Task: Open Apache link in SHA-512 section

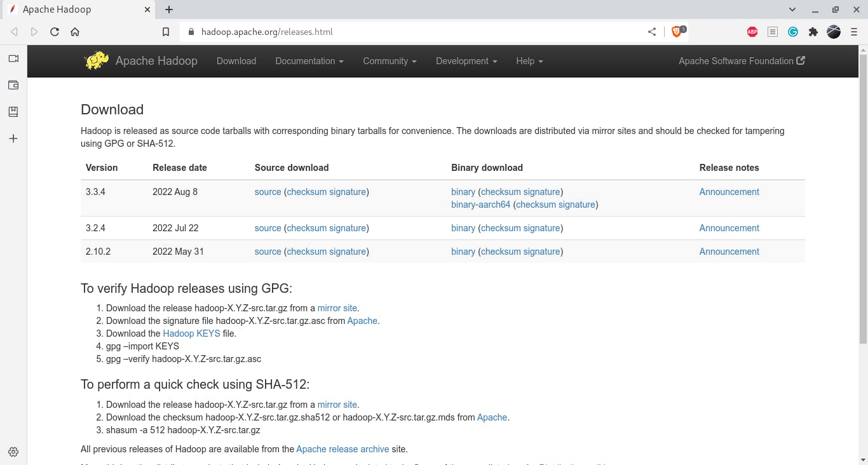Action: pyautogui.click(x=492, y=417)
